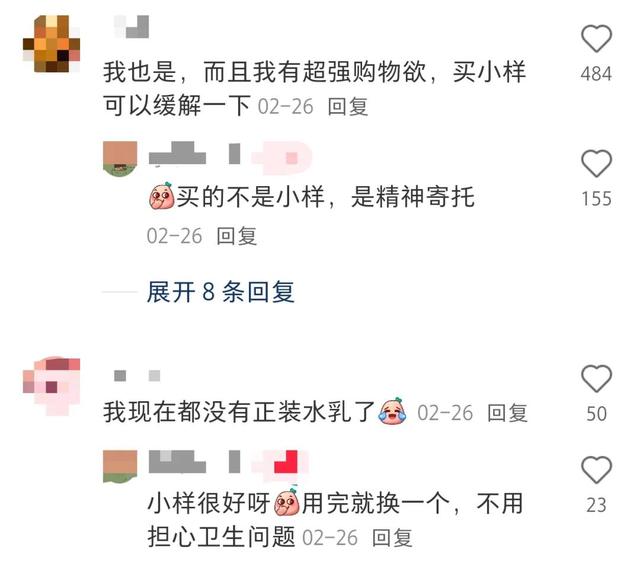
Task: Open first commenter's orange pixelated avatar
Action: point(51,44)
